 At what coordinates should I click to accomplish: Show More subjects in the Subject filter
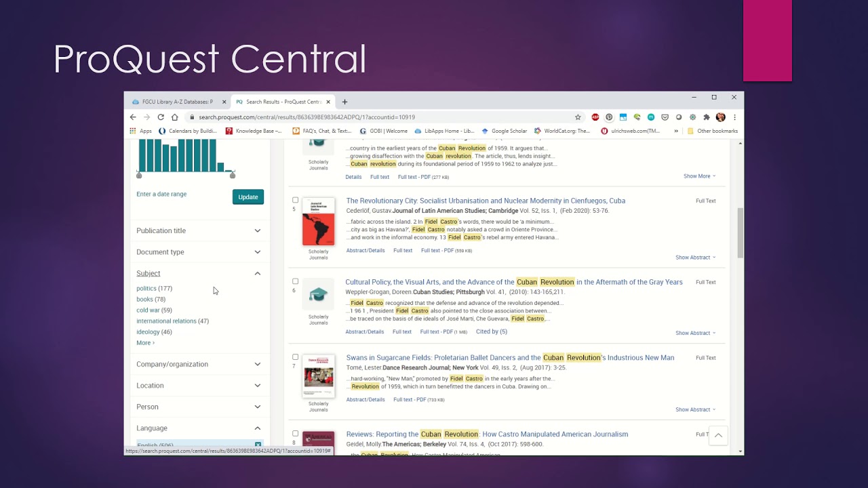point(145,343)
